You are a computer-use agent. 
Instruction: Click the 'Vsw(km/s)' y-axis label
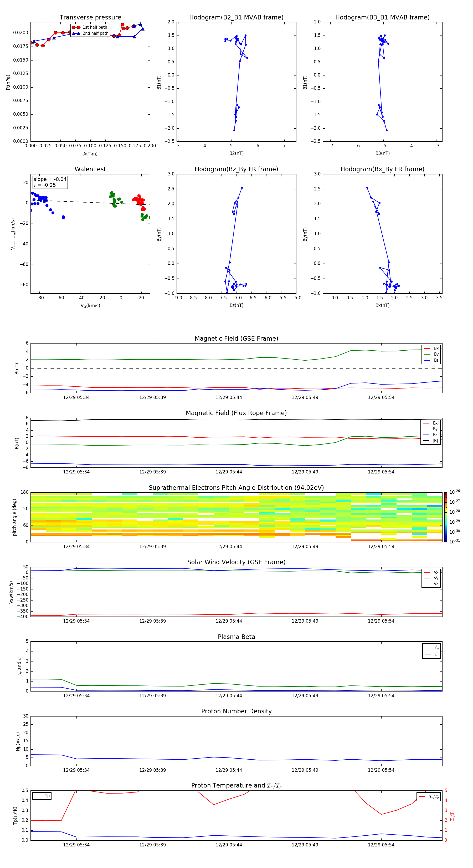pos(11,592)
